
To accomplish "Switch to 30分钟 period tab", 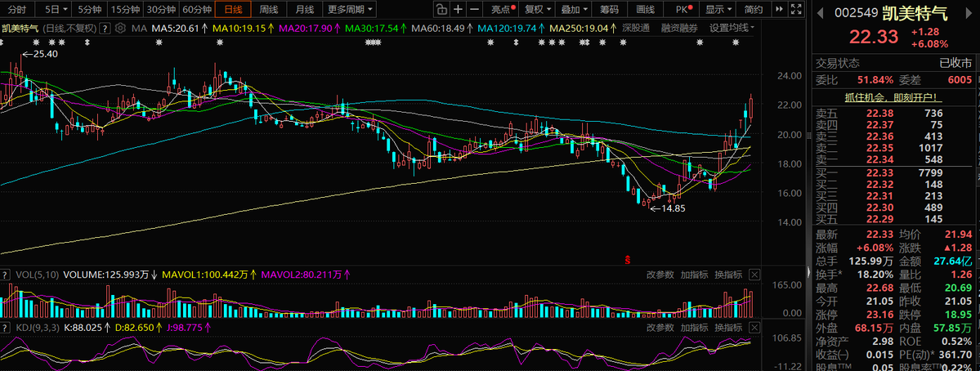I will tap(161, 9).
